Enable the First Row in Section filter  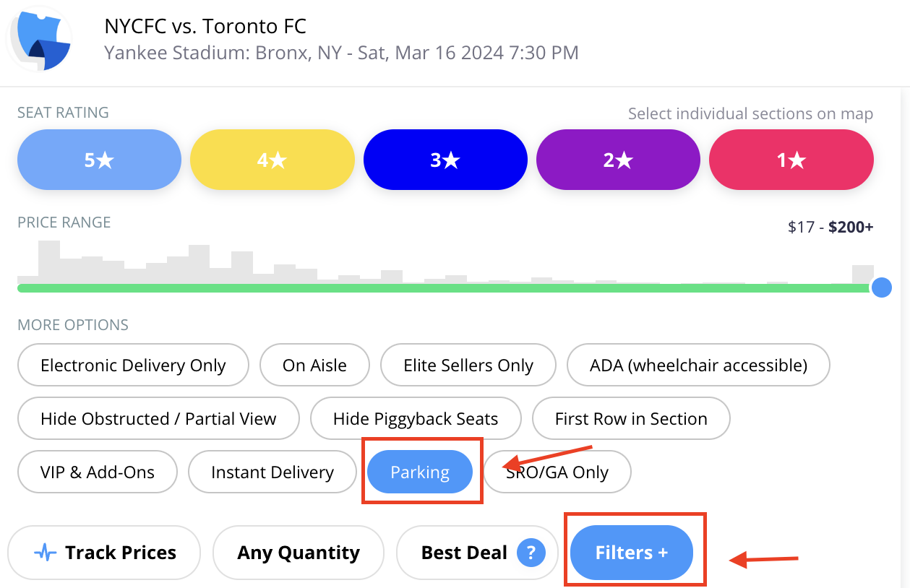tap(631, 419)
